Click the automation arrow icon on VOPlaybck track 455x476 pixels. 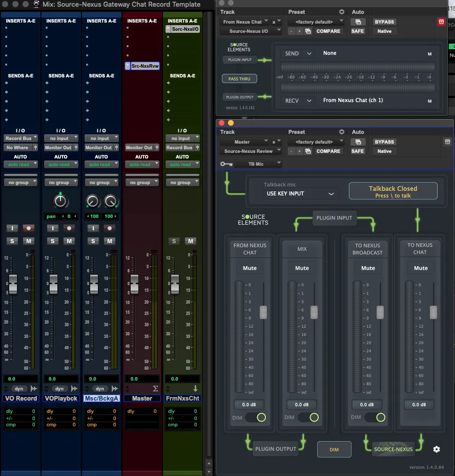tap(74, 389)
